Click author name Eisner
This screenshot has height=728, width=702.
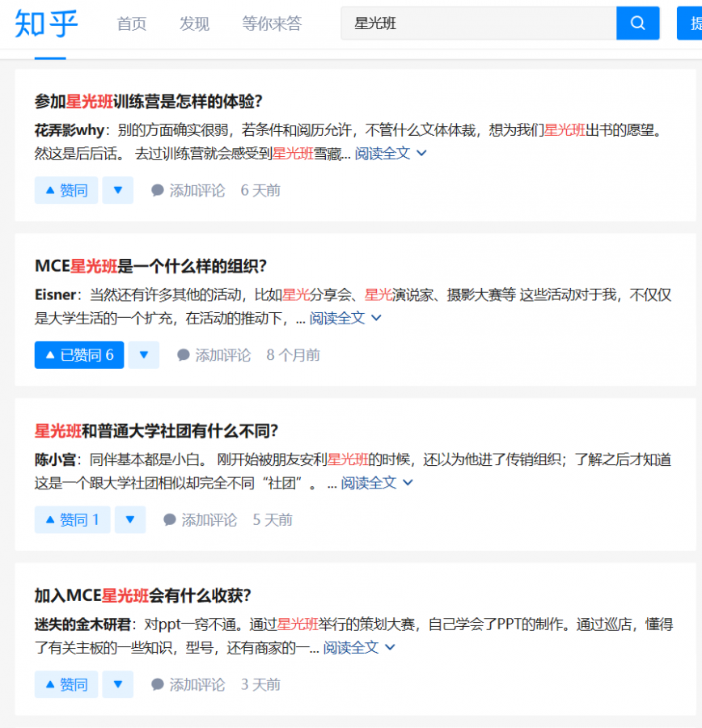pyautogui.click(x=55, y=294)
